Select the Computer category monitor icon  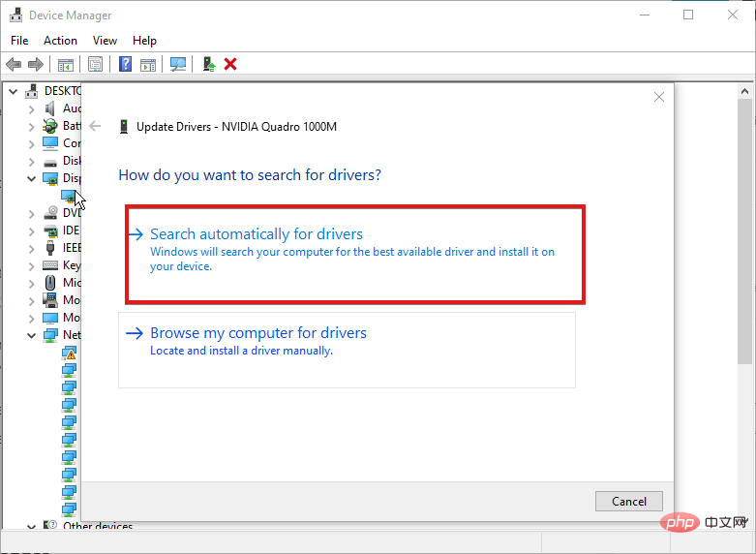(50, 143)
